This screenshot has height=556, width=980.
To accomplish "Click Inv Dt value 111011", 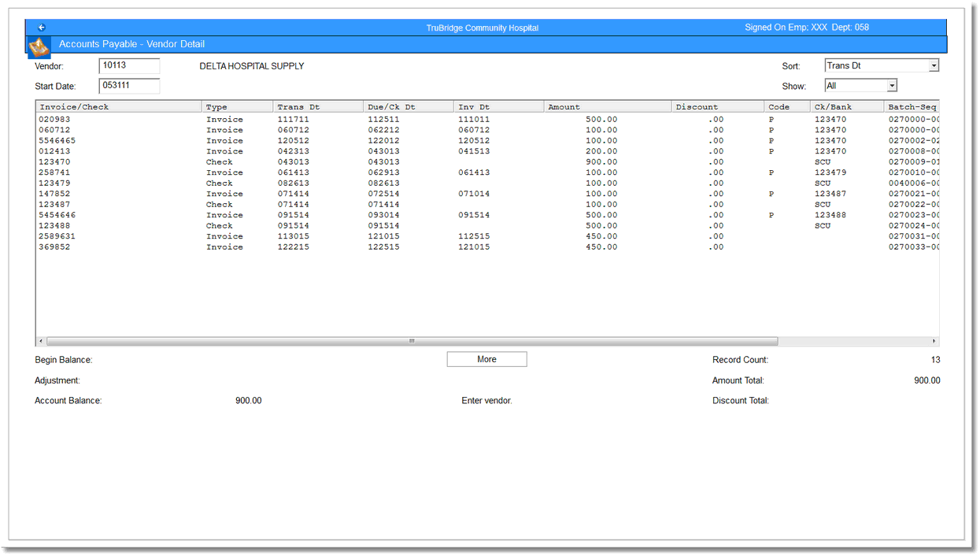I will point(474,120).
